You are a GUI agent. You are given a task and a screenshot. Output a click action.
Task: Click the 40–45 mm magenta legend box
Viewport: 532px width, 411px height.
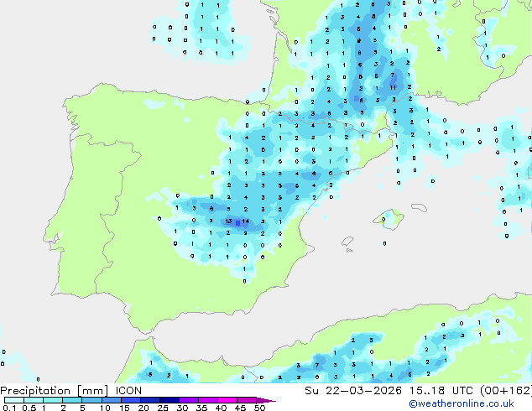[227, 400]
